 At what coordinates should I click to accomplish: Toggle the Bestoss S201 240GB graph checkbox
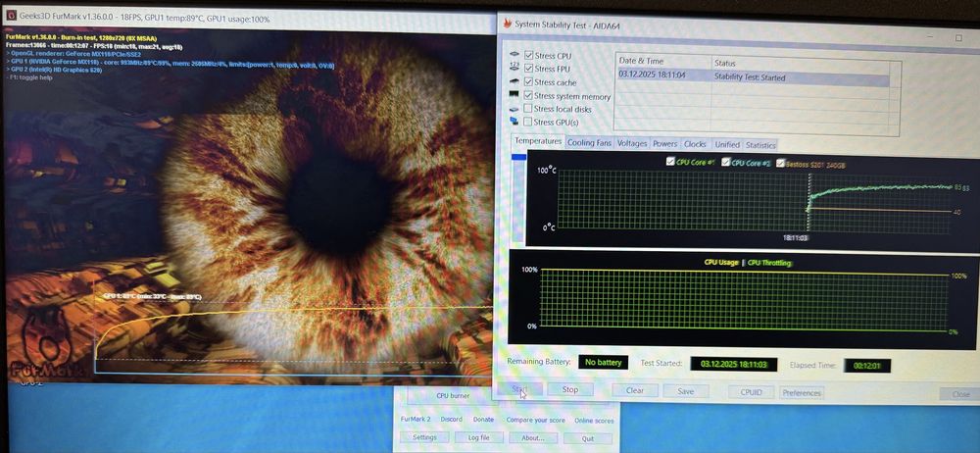click(781, 164)
